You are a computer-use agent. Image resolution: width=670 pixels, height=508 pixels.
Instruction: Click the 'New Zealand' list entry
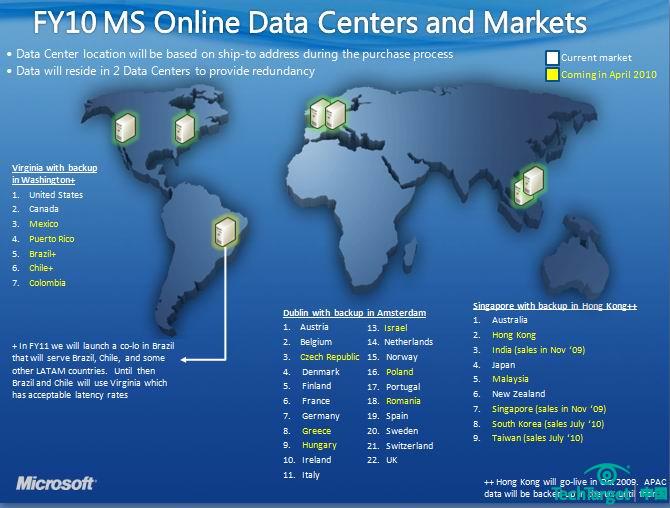click(518, 394)
